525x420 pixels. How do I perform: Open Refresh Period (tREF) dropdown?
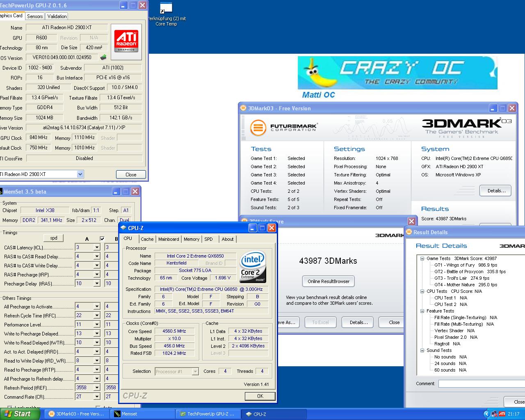[97, 388]
